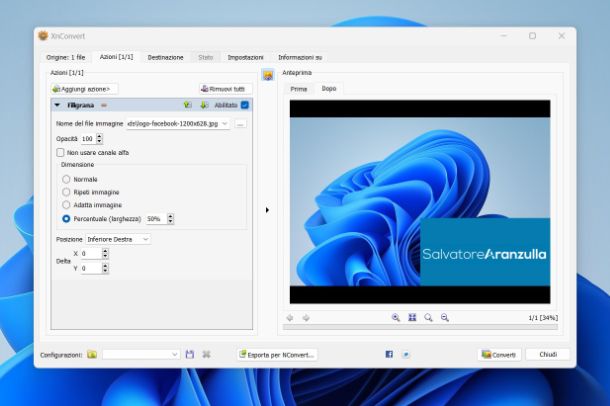
Task: Zoom out on the preview
Action: pyautogui.click(x=445, y=318)
